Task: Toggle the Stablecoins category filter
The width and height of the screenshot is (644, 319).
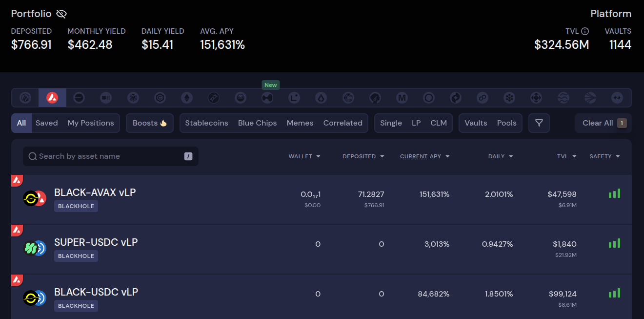Action: pyautogui.click(x=206, y=123)
